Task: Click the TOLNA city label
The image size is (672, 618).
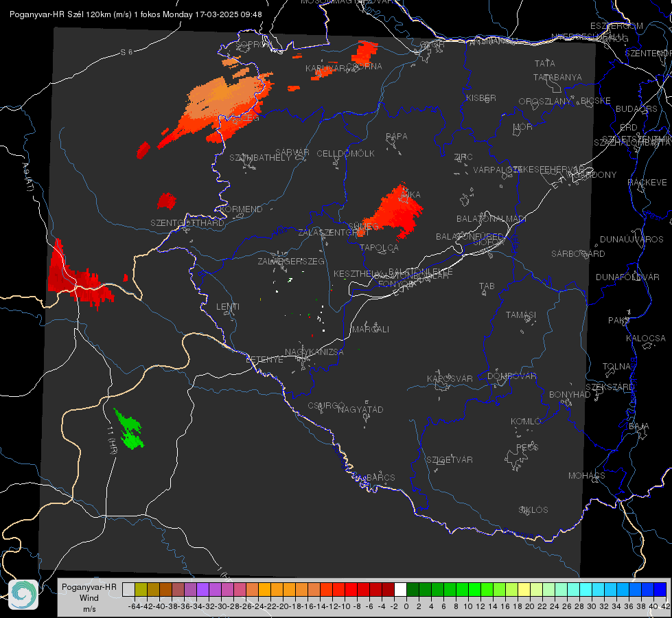Action: 616,367
